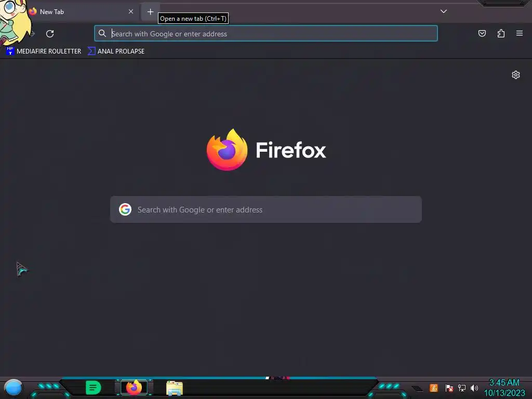Open the Start orb on taskbar
The width and height of the screenshot is (532, 399).
pyautogui.click(x=13, y=388)
